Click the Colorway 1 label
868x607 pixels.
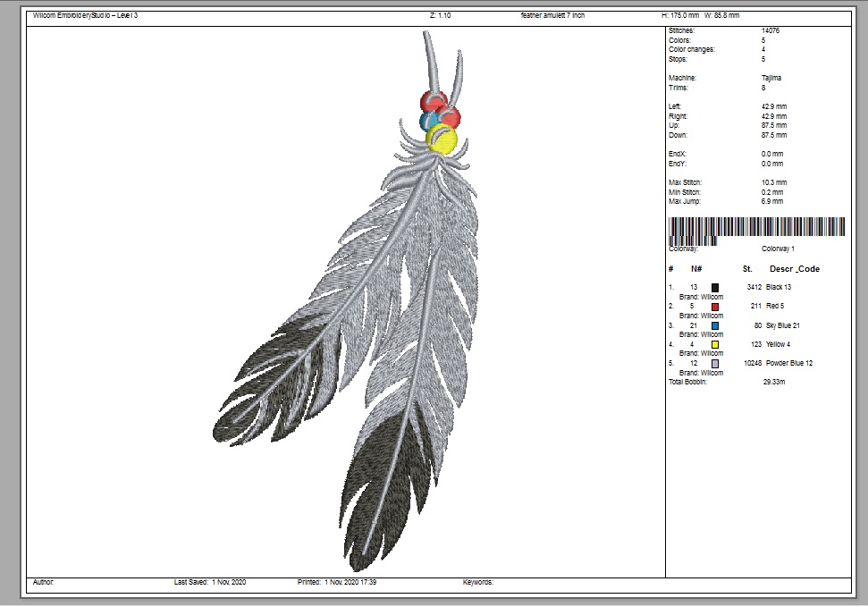[x=778, y=249]
